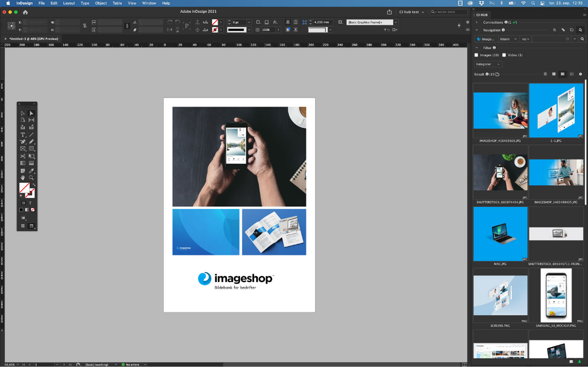Pick the Hand tool
Viewport: 588px width, 367px height.
pyautogui.click(x=23, y=178)
